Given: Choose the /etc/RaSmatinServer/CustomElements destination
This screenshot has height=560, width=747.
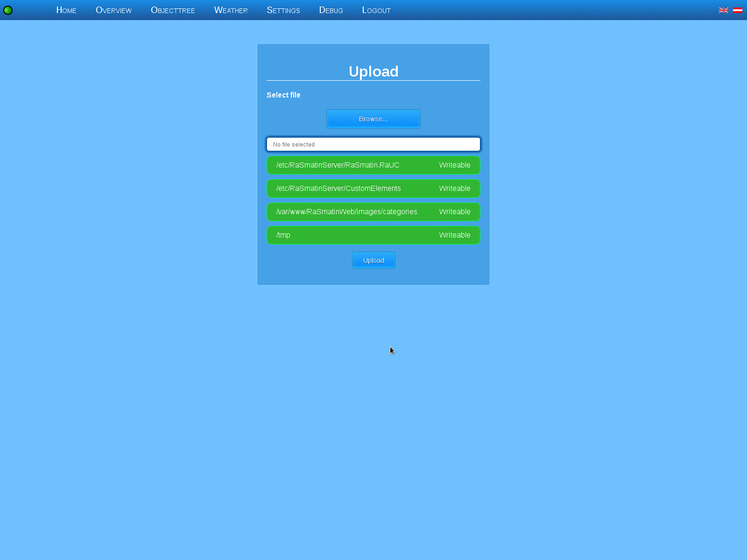Looking at the screenshot, I should (338, 189).
